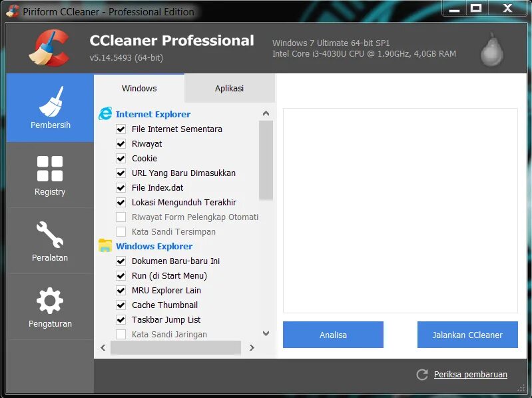Click the CCleaner Professional title
532x398 pixels.
pos(172,41)
